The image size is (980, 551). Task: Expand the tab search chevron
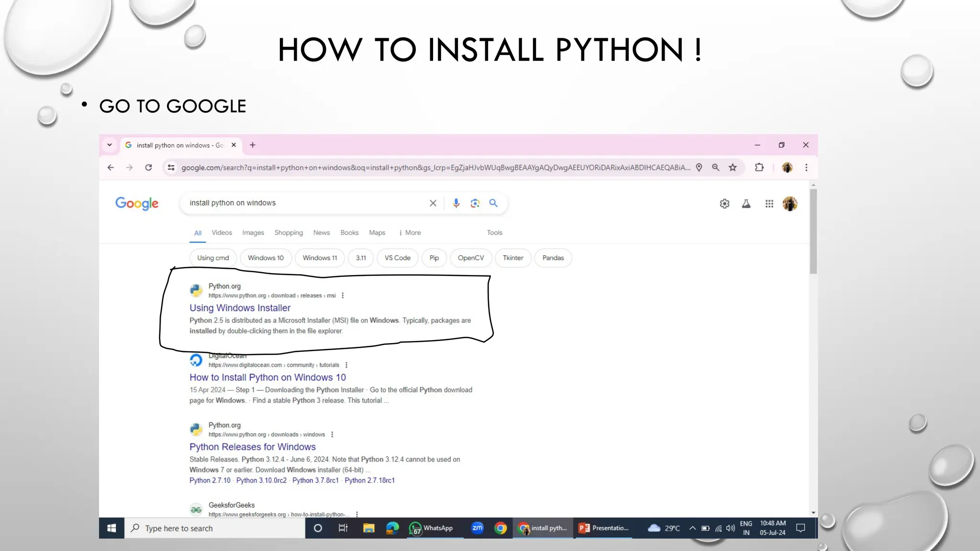pyautogui.click(x=110, y=145)
